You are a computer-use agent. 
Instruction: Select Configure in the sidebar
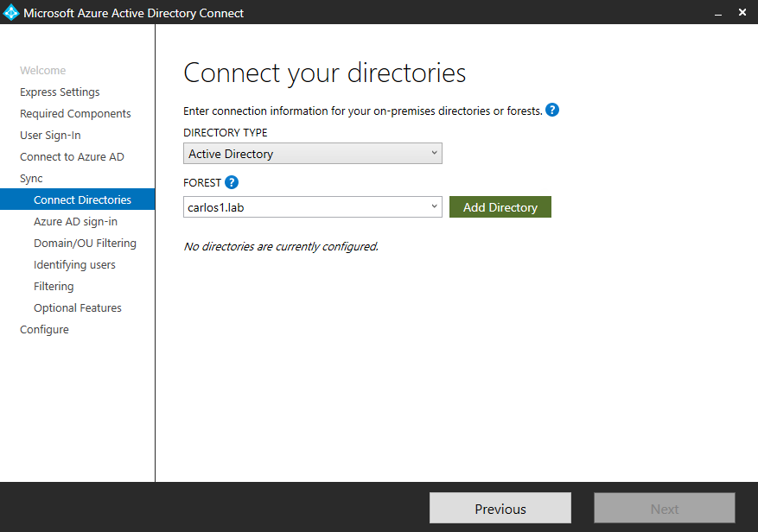pyautogui.click(x=44, y=330)
